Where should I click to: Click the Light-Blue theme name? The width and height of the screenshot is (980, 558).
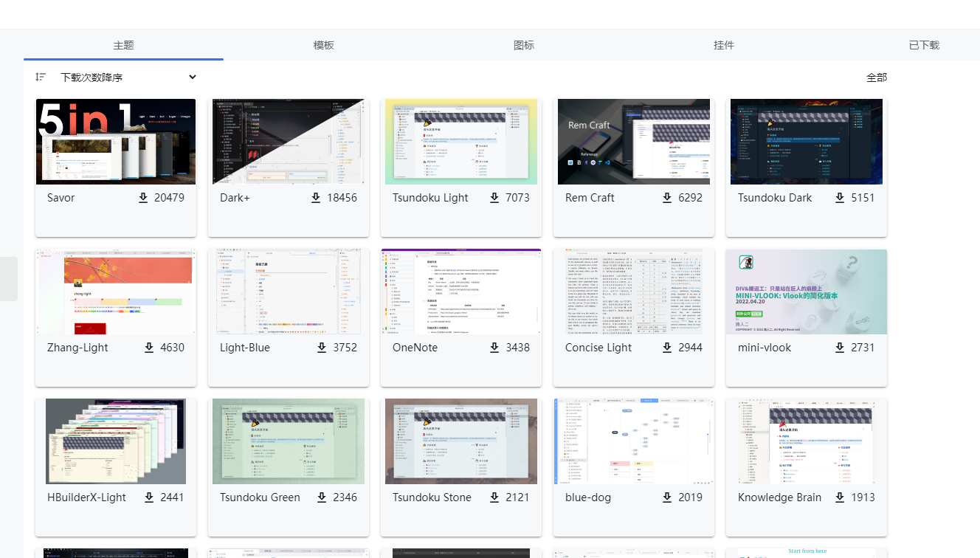[245, 348]
